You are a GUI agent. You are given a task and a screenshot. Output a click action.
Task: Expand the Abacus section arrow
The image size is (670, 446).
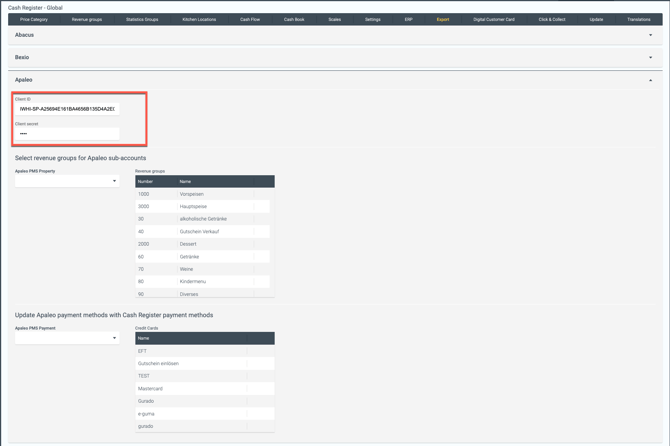click(650, 35)
